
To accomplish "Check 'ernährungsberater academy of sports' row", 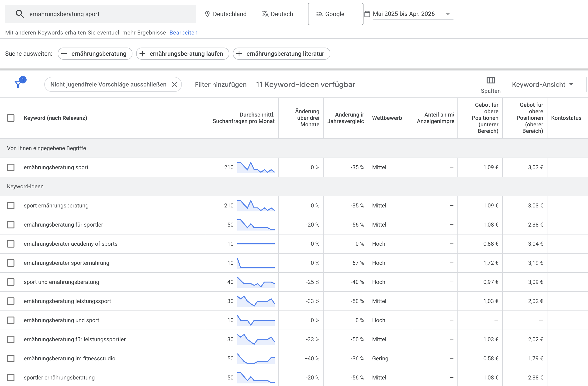I will (x=11, y=244).
